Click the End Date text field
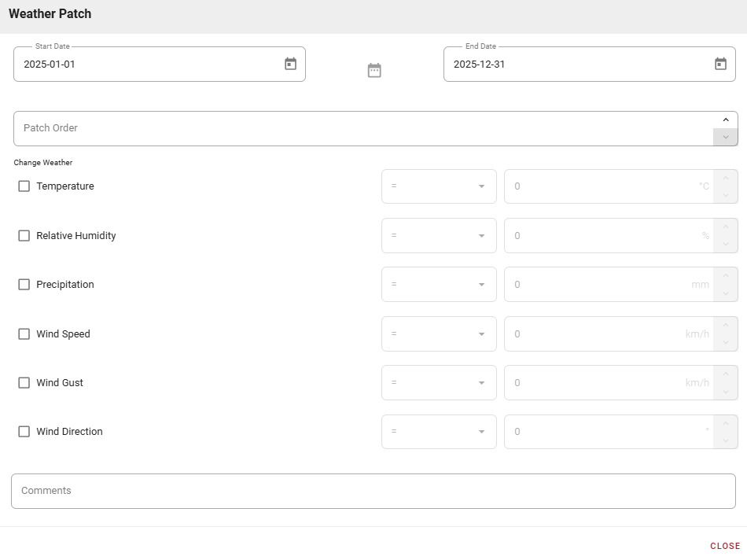 [x=578, y=64]
